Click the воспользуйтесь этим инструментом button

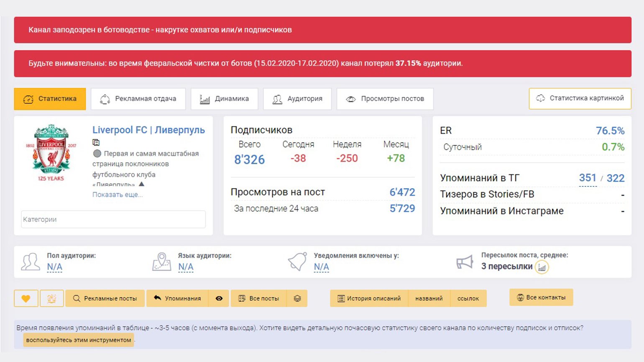tap(79, 340)
